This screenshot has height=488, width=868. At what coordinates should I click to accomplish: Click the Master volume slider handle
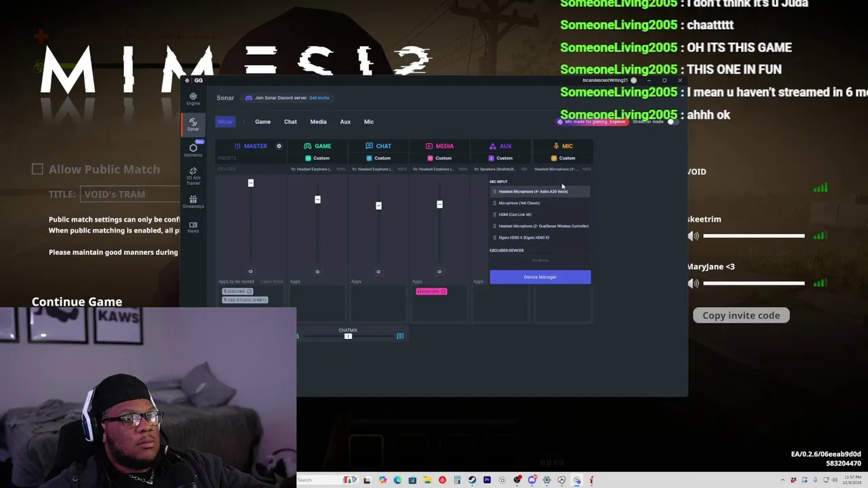(x=251, y=183)
